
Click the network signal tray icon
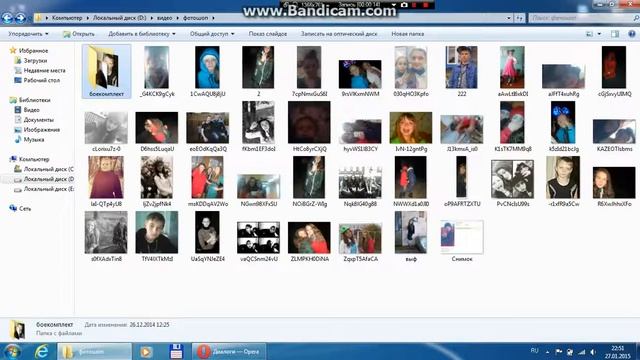coord(582,352)
